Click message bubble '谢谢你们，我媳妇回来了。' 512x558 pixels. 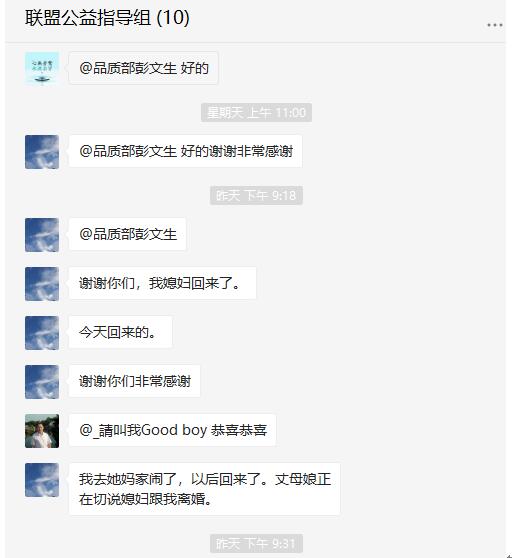(x=162, y=283)
